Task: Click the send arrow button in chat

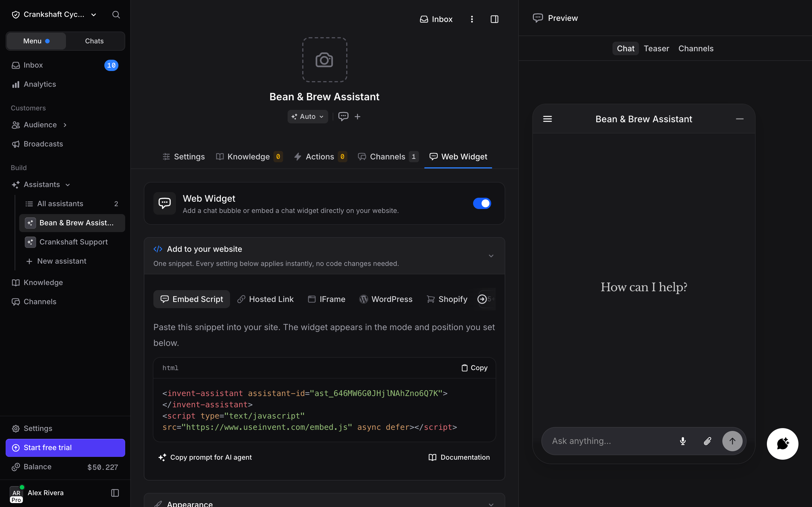Action: click(732, 441)
